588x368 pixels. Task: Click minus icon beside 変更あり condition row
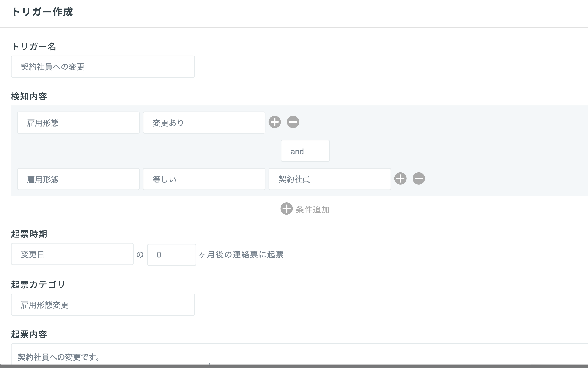point(293,122)
